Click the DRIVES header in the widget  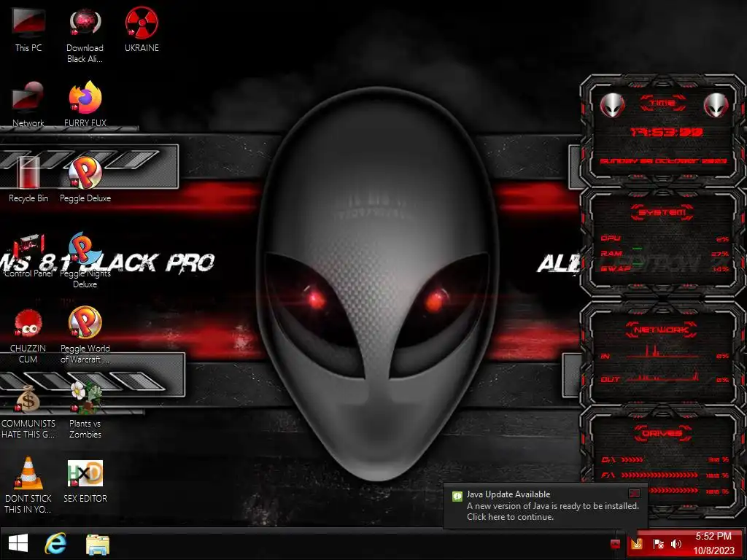point(662,433)
